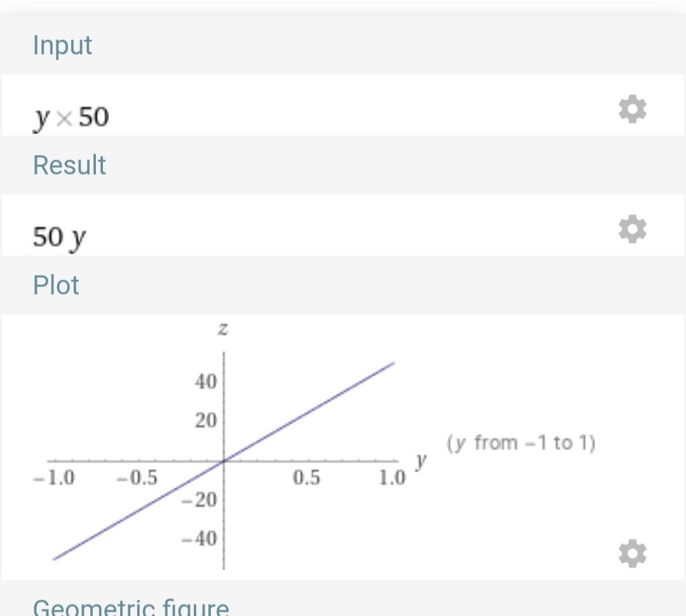The height and width of the screenshot is (616, 686).
Task: Open settings gear for Plot section
Action: pos(632,553)
